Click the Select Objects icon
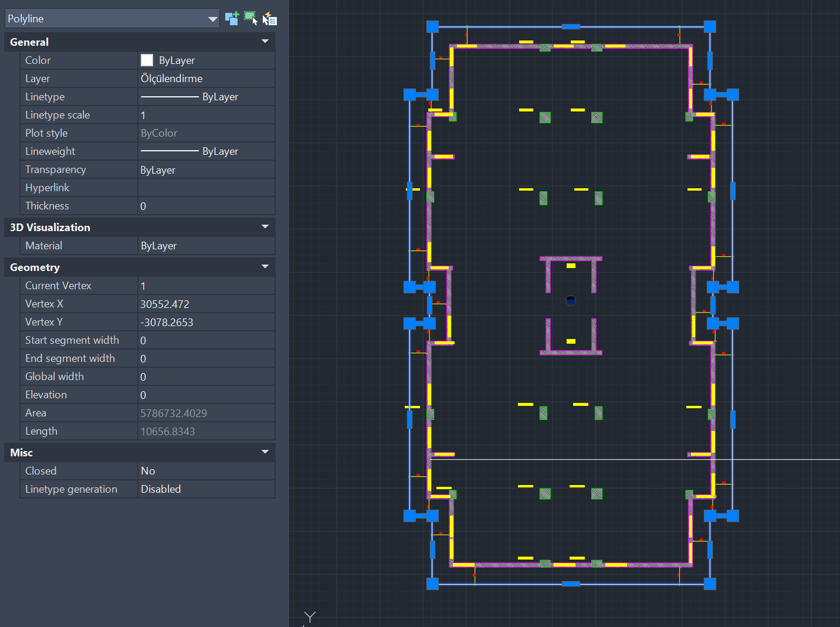This screenshot has width=840, height=627. pyautogui.click(x=250, y=18)
